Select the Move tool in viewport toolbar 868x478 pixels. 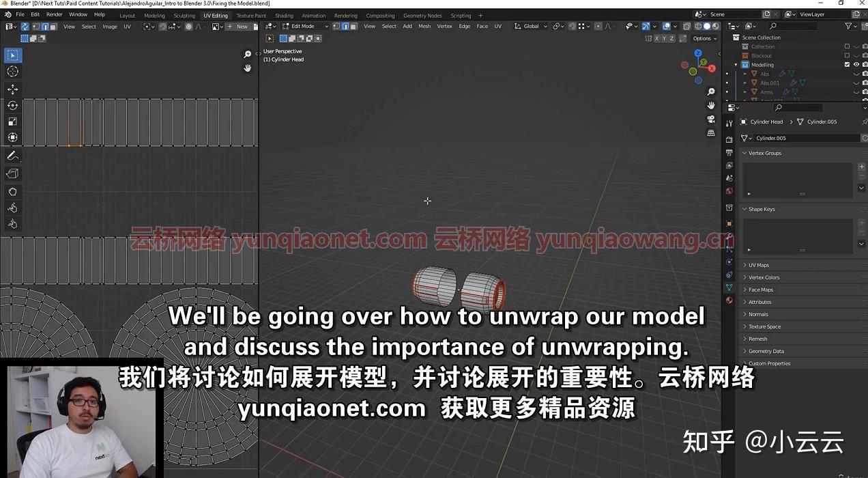pos(12,89)
